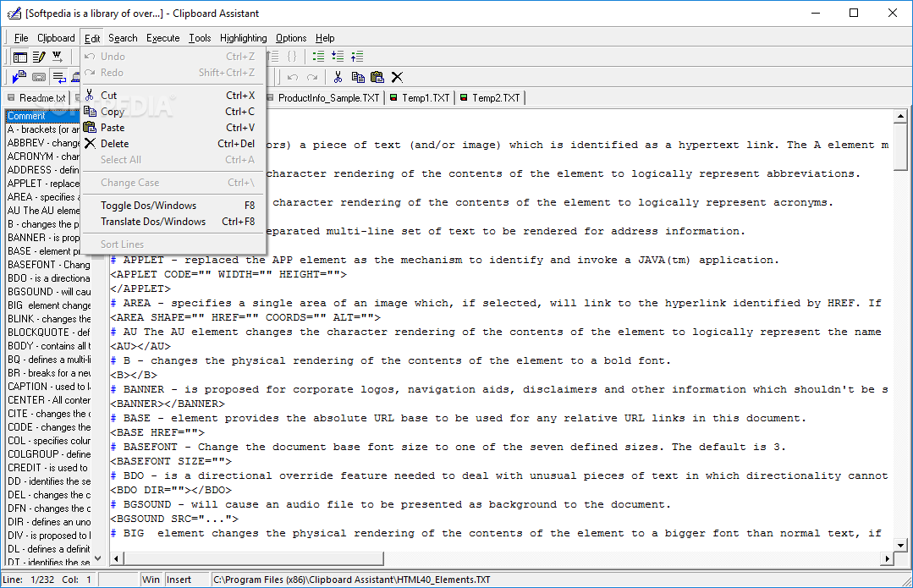Select the 'ABBREV' list entry
This screenshot has height=588, width=913.
tap(43, 143)
